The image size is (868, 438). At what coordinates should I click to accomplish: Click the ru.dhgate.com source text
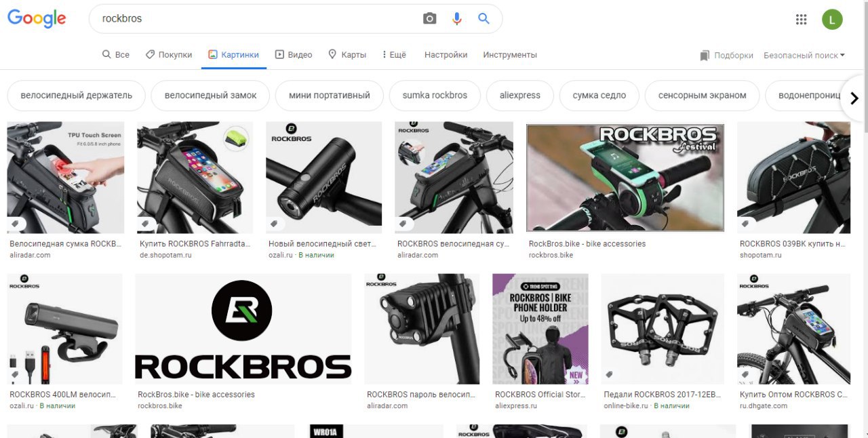[x=764, y=406]
